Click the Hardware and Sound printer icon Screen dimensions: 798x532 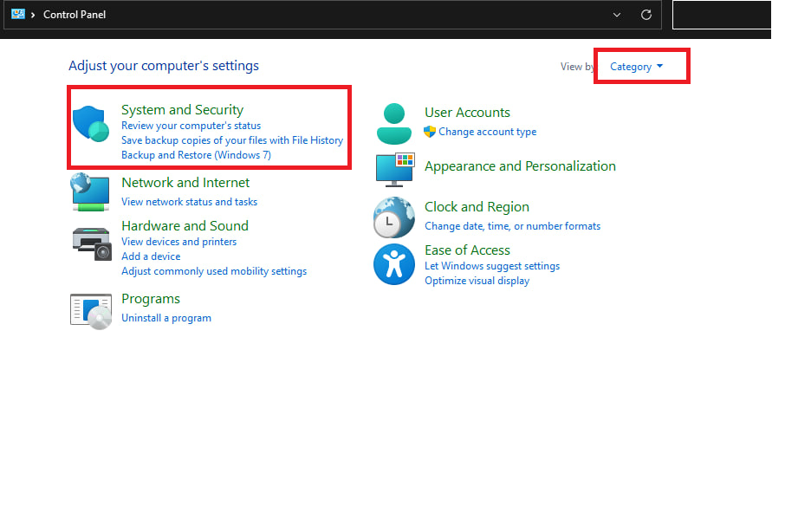(91, 242)
